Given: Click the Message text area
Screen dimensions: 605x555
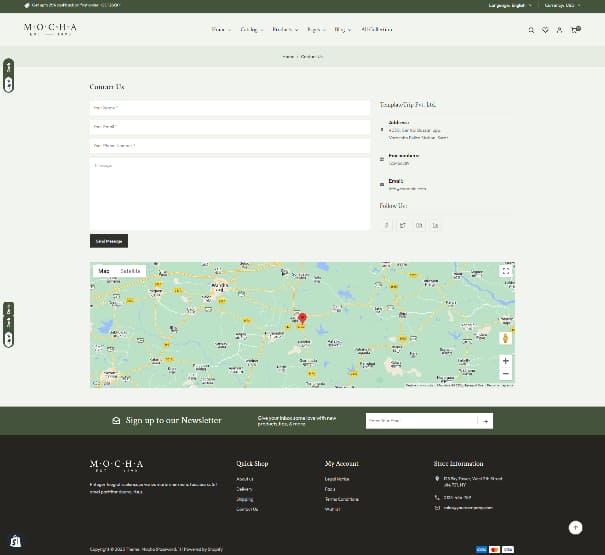Looking at the screenshot, I should [x=230, y=192].
